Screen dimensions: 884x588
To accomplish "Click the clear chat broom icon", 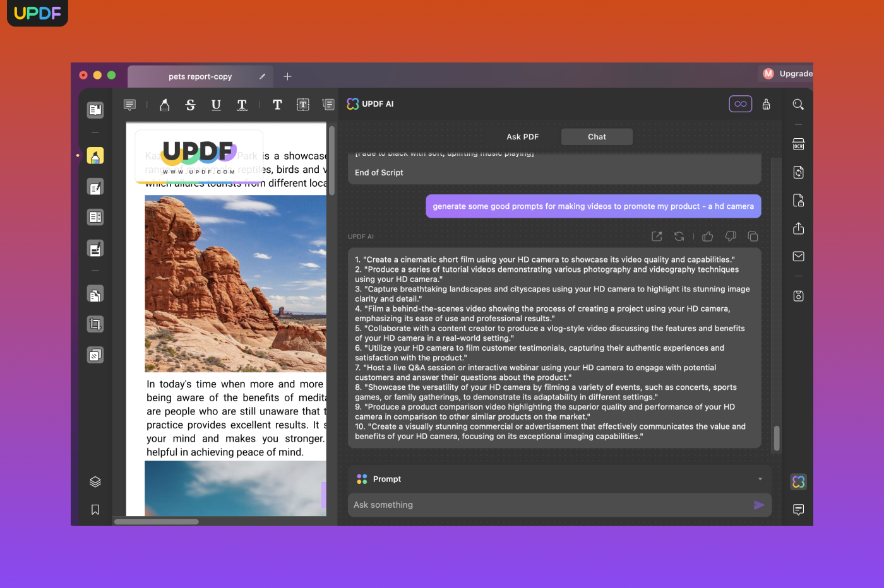I will coord(767,104).
